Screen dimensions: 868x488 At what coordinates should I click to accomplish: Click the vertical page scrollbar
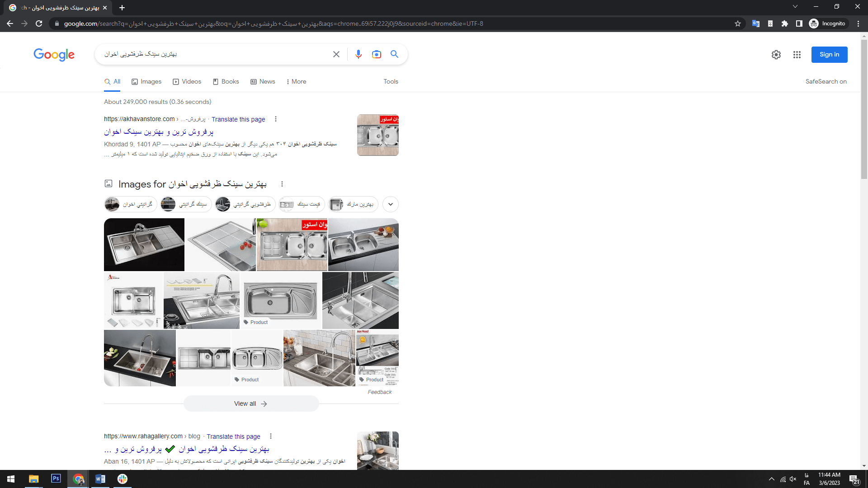[x=864, y=108]
